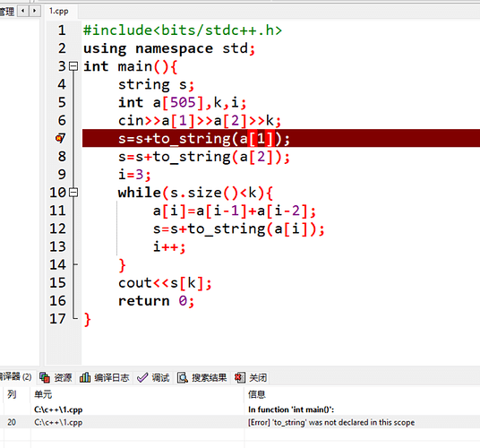The image size is (480, 448).
Task: Switch to the Compiler (2) tab
Action: click(16, 376)
